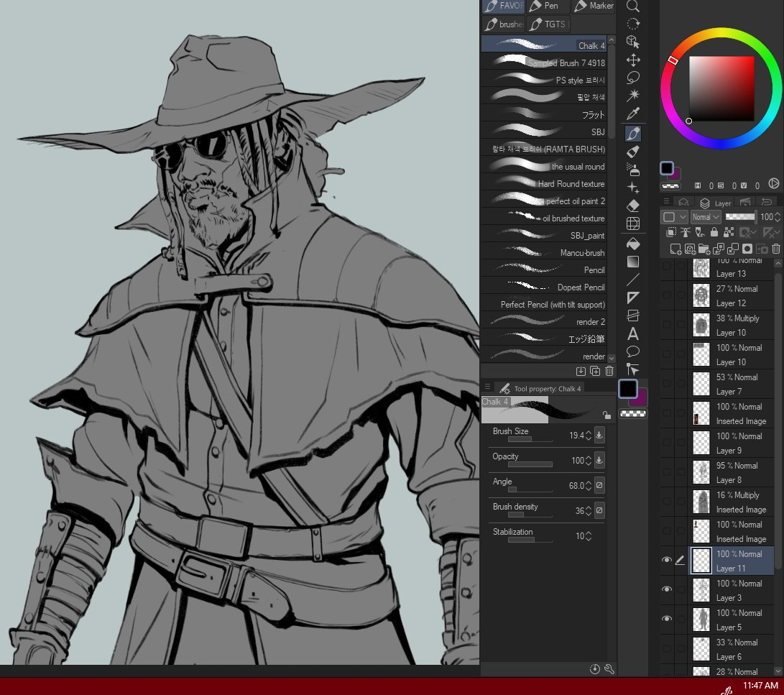This screenshot has height=695, width=784.
Task: Pick the Auto select magic wand tool
Action: [x=633, y=96]
